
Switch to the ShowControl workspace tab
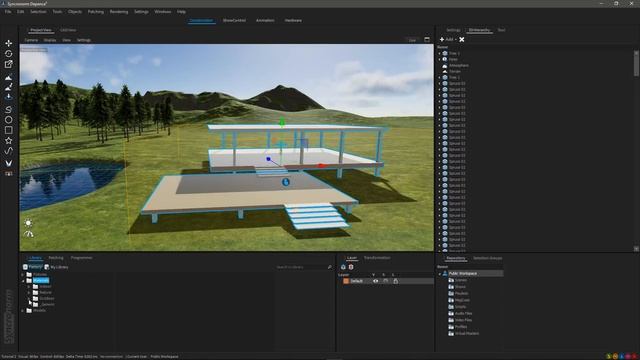[x=234, y=20]
